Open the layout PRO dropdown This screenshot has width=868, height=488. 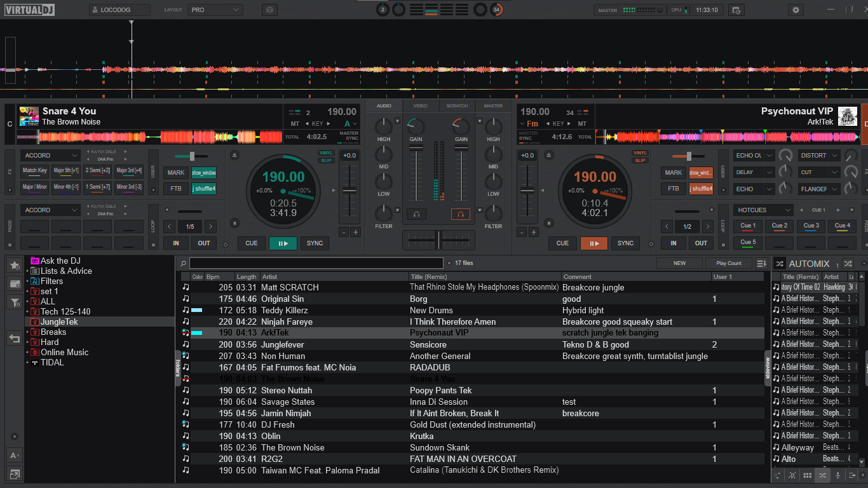click(215, 10)
